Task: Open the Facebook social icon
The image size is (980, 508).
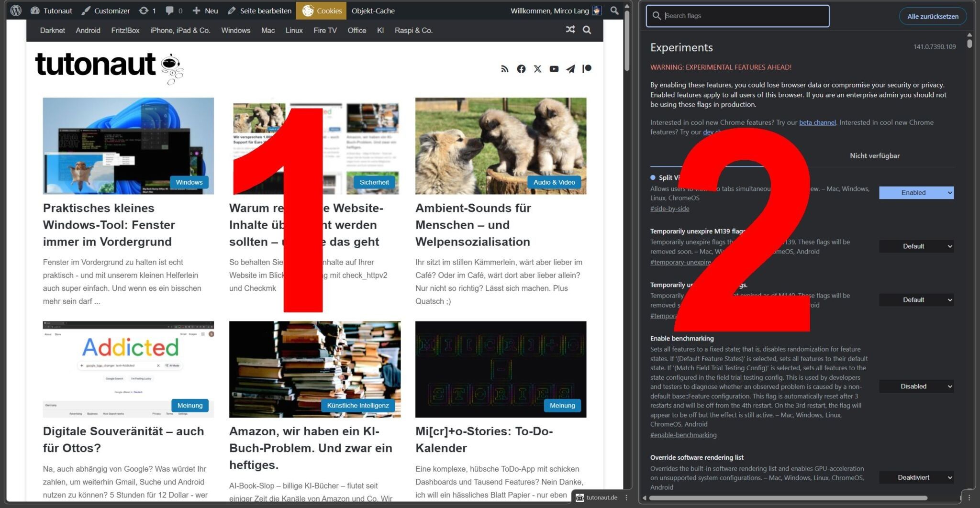Action: 521,69
